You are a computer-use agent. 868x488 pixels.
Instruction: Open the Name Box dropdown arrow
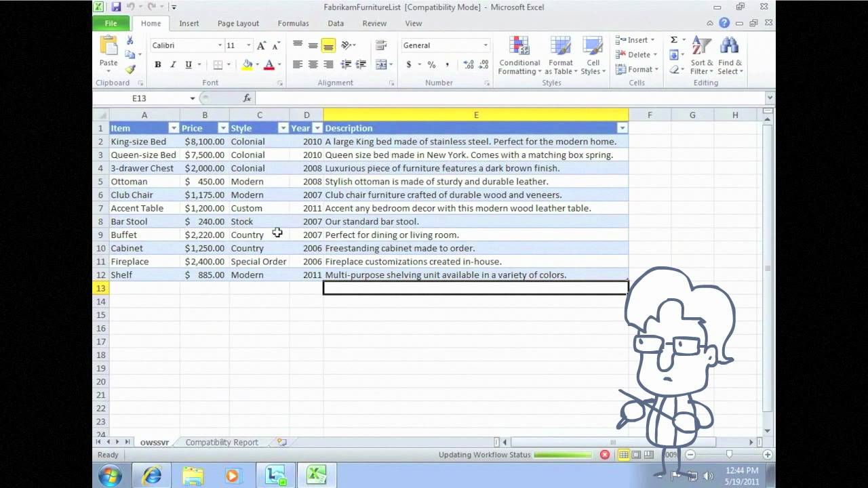click(x=193, y=98)
